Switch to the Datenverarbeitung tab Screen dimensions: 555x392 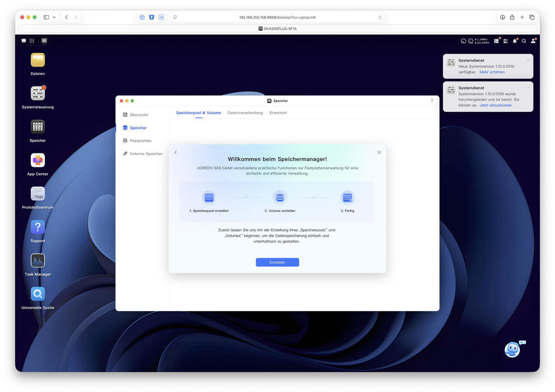245,113
